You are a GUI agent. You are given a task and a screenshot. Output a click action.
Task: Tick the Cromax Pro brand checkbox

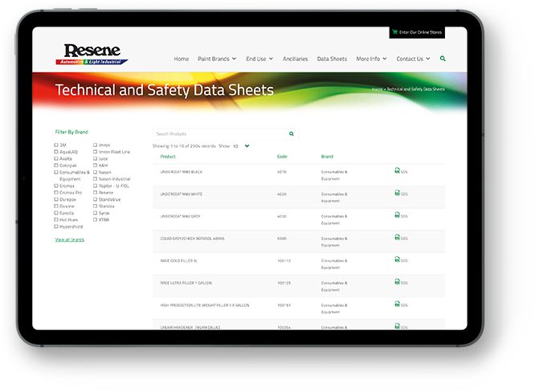pos(56,193)
